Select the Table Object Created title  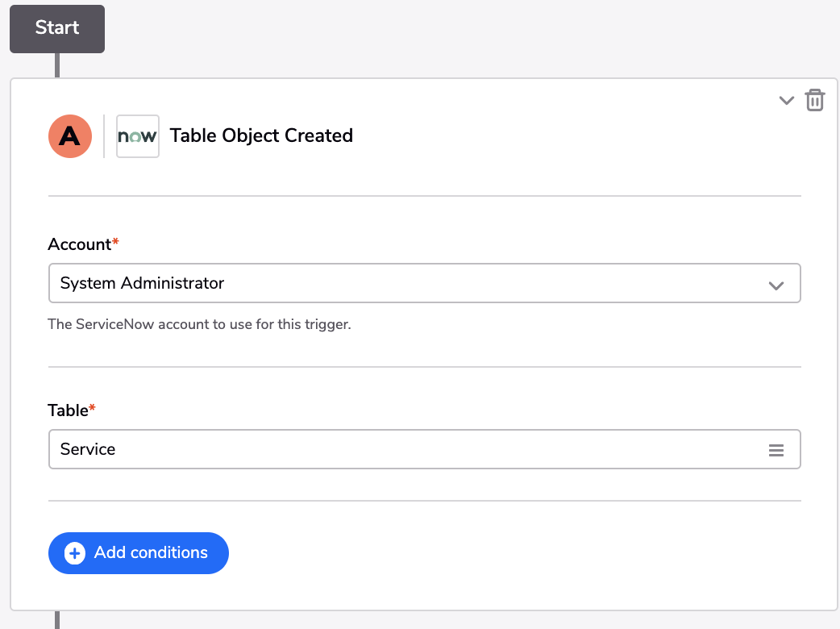click(261, 136)
